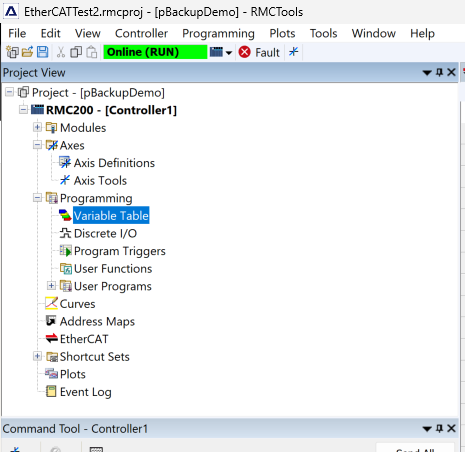
Task: Select the Modules tree item
Action: pos(83,128)
